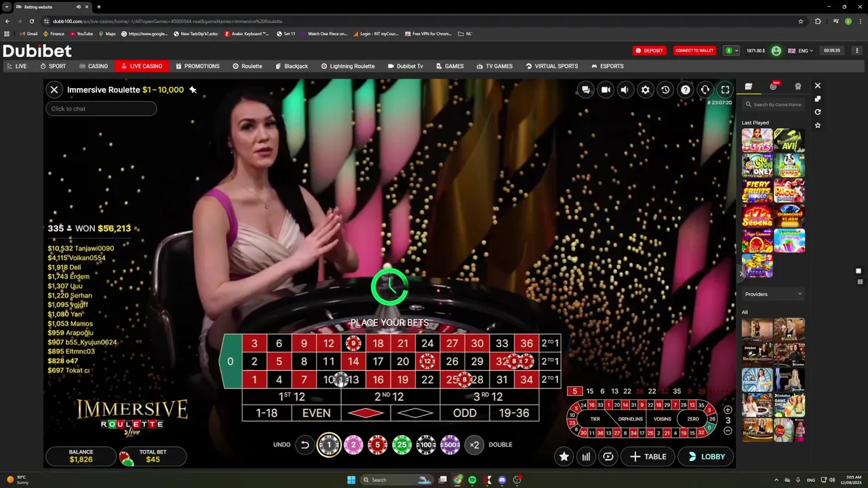This screenshot has width=868, height=488.
Task: Refresh the side panel games
Action: [x=818, y=112]
